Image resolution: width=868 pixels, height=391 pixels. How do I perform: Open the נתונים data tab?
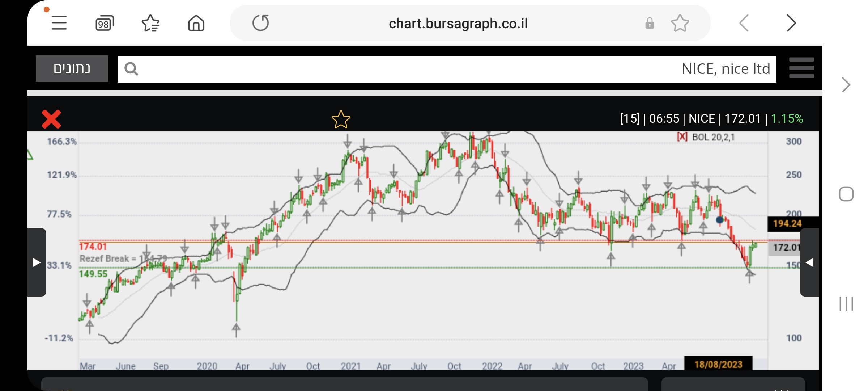coord(72,68)
